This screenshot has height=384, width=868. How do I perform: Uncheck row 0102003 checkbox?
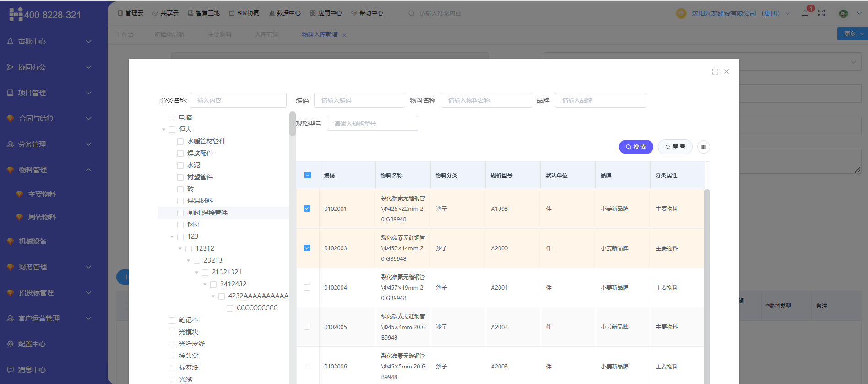(307, 248)
